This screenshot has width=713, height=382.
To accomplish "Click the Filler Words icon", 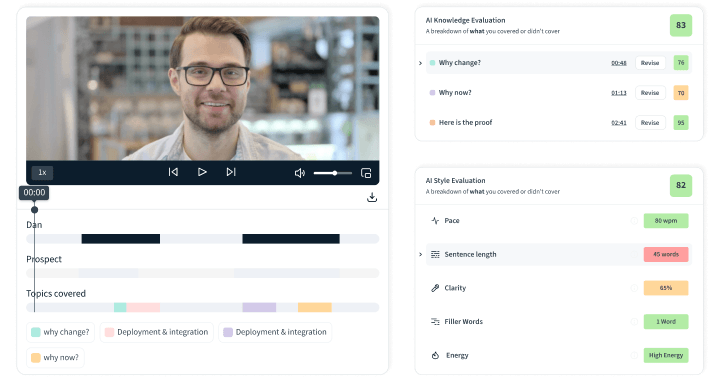I will click(x=435, y=322).
